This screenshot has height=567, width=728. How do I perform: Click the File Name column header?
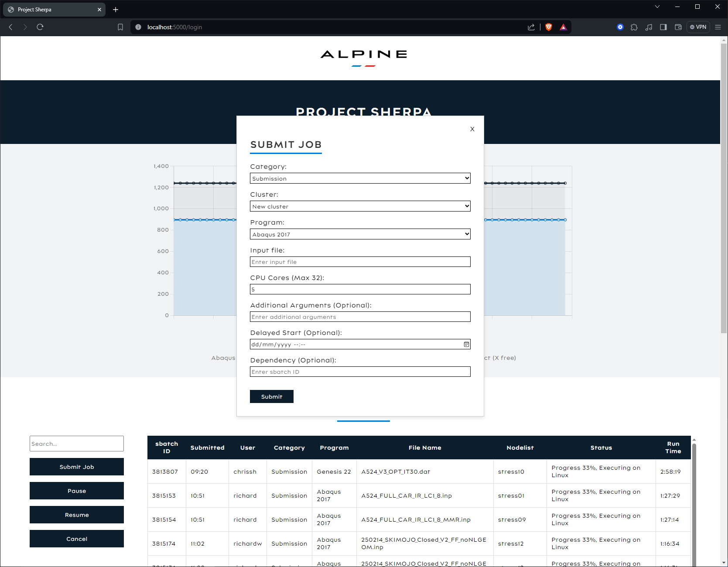[425, 447]
